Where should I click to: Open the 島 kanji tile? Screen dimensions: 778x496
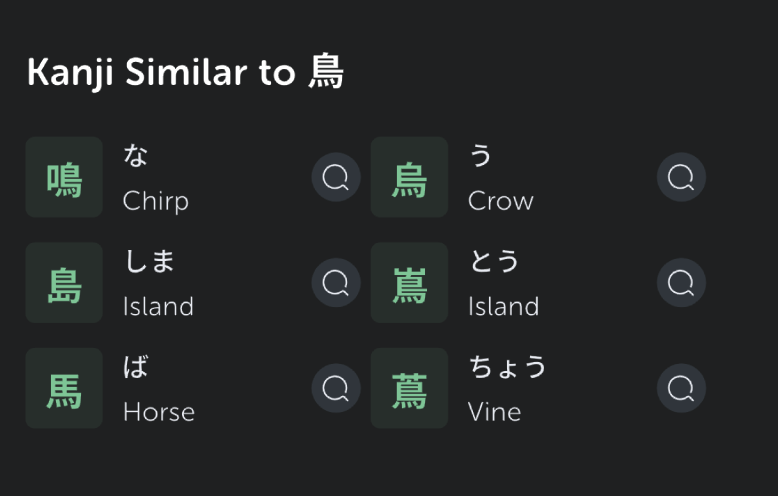click(64, 283)
